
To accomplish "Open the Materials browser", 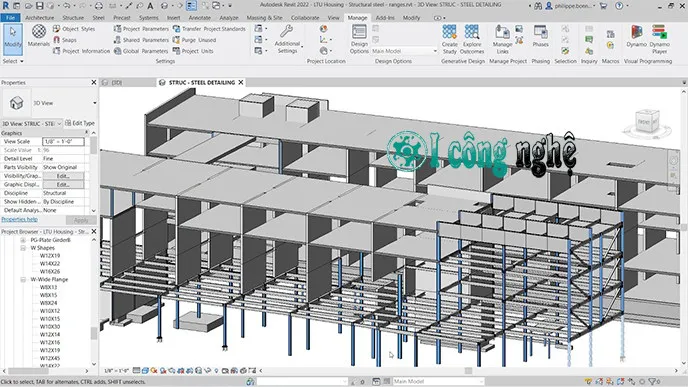I will click(39, 36).
